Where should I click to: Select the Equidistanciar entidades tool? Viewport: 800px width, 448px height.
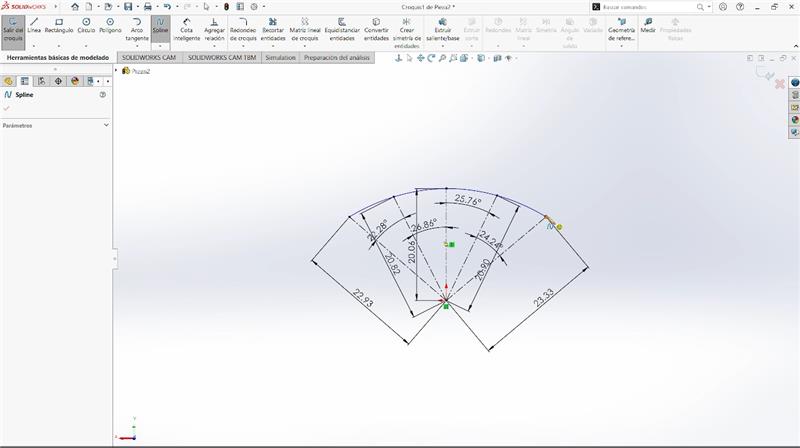pyautogui.click(x=342, y=30)
